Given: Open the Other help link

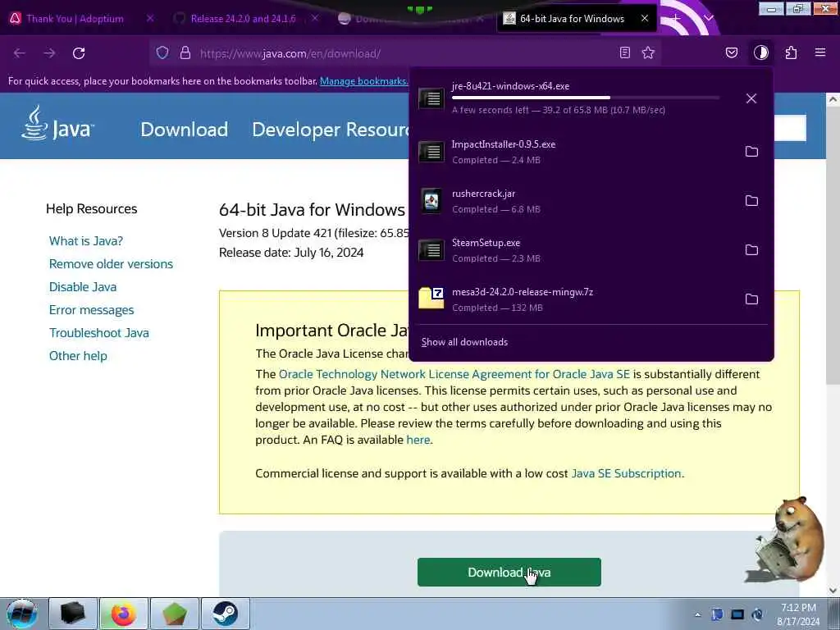Looking at the screenshot, I should [x=78, y=356].
